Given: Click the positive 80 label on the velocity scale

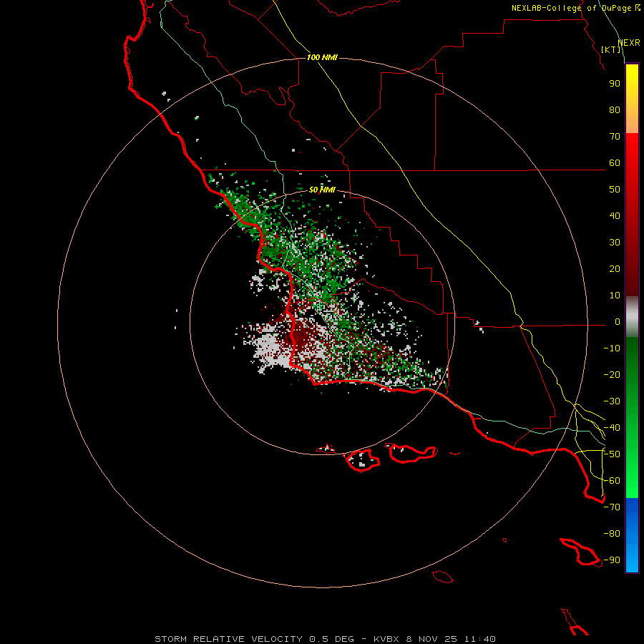Looking at the screenshot, I should (615, 110).
